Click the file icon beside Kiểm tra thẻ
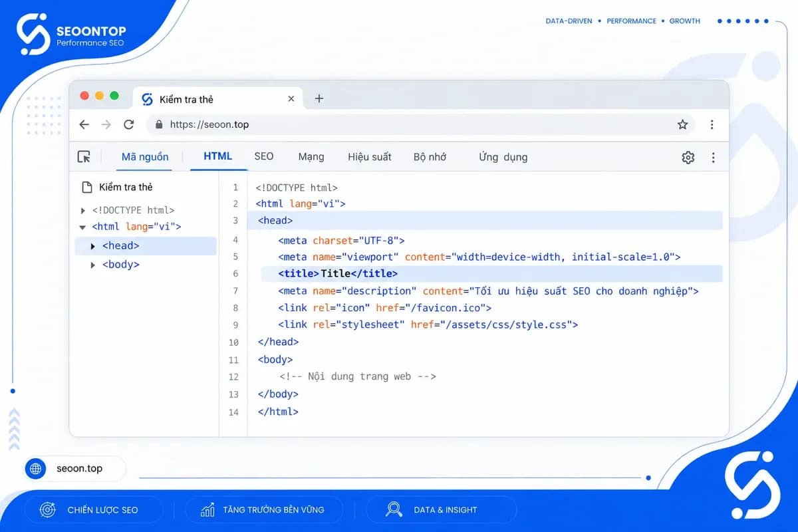This screenshot has height=532, width=798. click(x=86, y=188)
